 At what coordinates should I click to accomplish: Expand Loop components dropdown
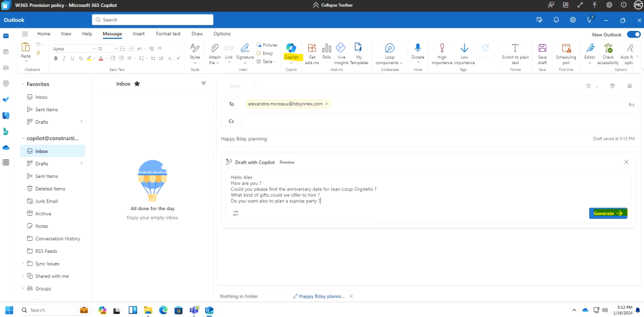pos(401,63)
